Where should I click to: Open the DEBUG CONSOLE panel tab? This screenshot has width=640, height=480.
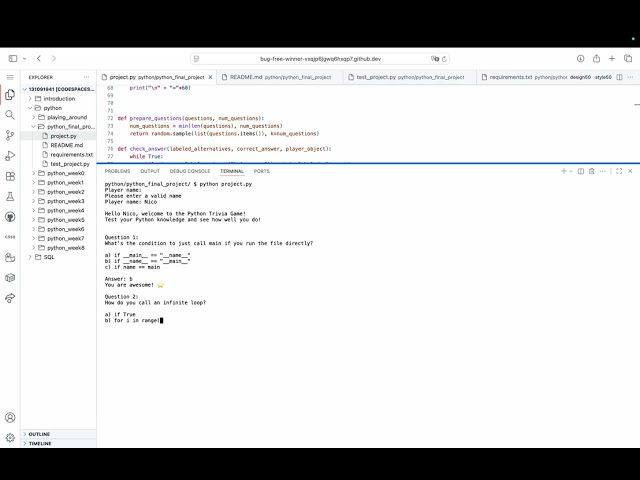coord(190,171)
